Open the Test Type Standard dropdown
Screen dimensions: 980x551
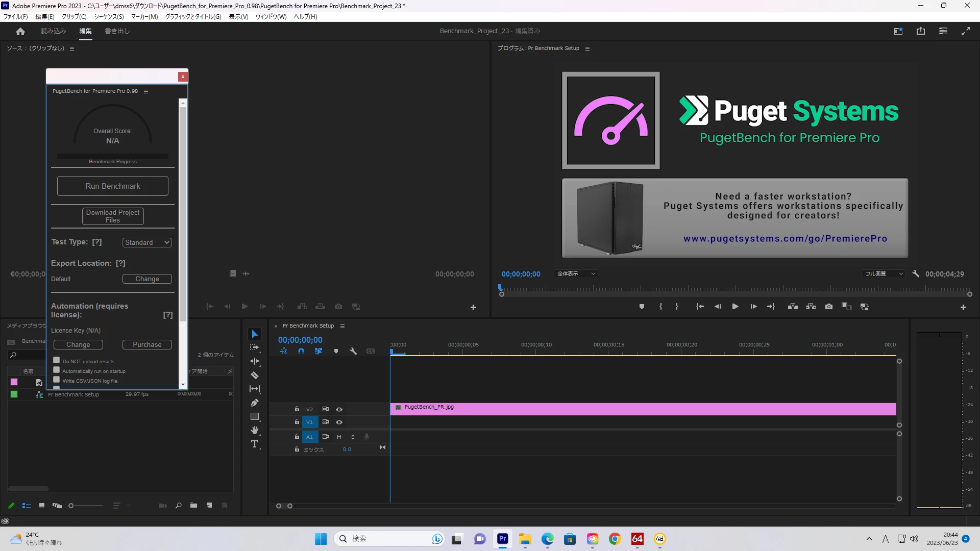point(147,242)
